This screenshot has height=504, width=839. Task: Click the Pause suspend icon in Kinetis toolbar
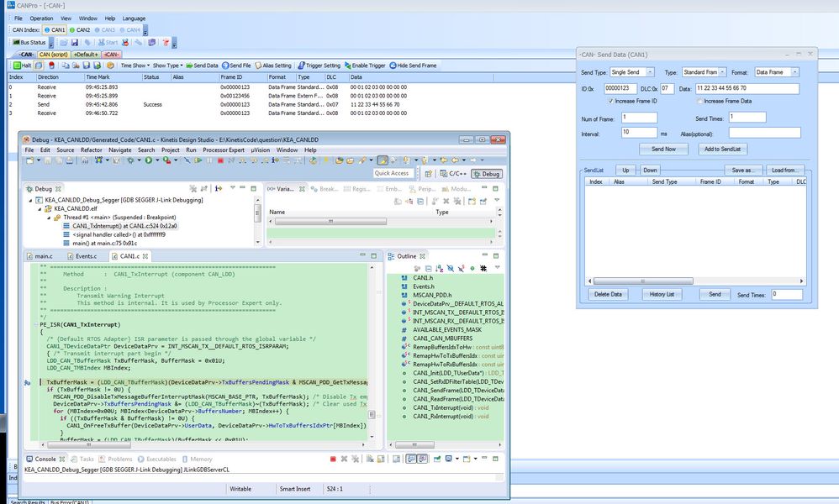(x=208, y=160)
